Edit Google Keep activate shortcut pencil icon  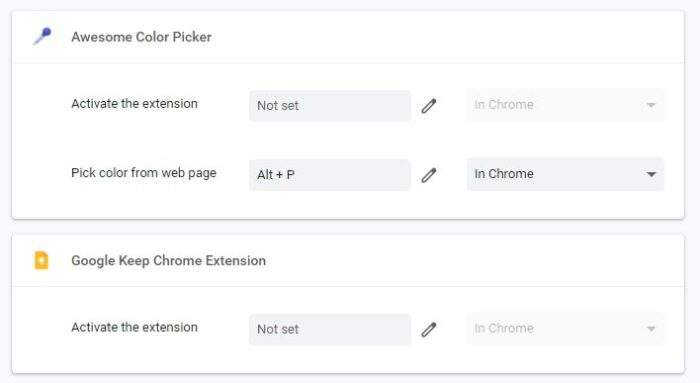[429, 329]
